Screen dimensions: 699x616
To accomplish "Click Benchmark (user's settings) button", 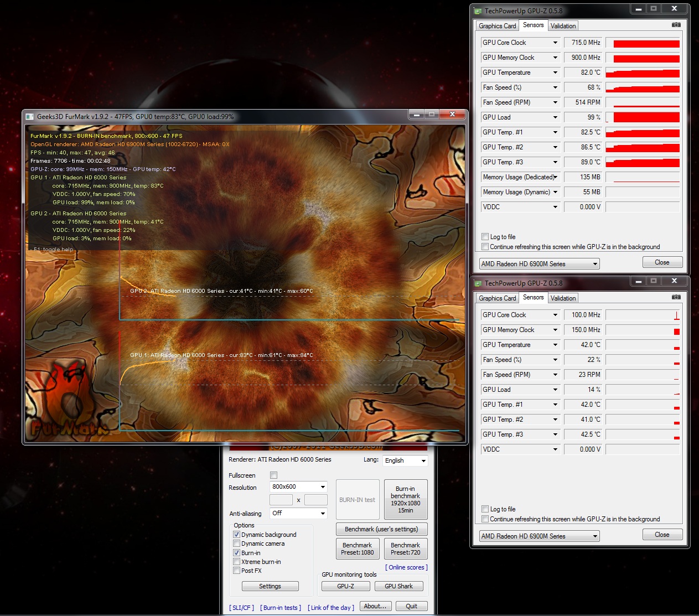I will pyautogui.click(x=381, y=529).
